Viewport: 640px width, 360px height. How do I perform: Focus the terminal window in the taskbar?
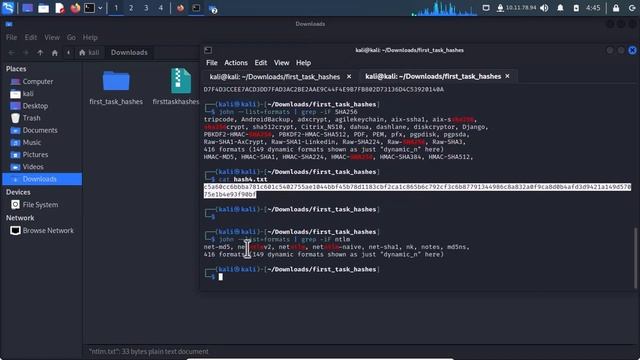coord(196,8)
